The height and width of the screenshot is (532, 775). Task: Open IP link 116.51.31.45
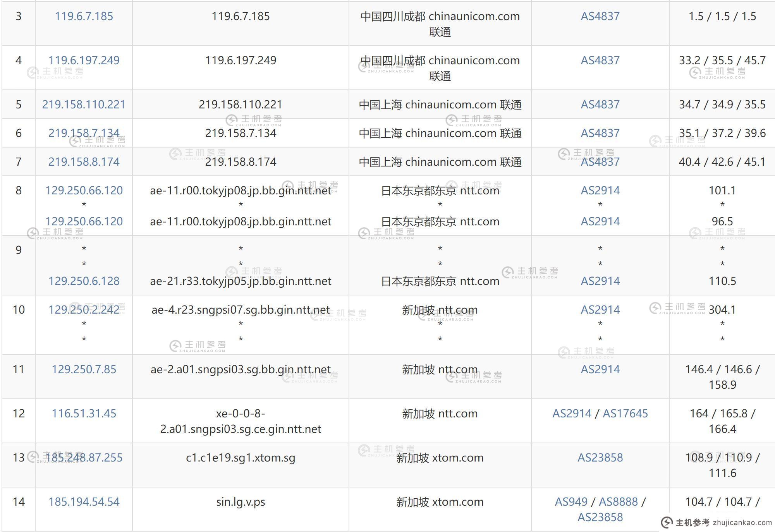(84, 414)
